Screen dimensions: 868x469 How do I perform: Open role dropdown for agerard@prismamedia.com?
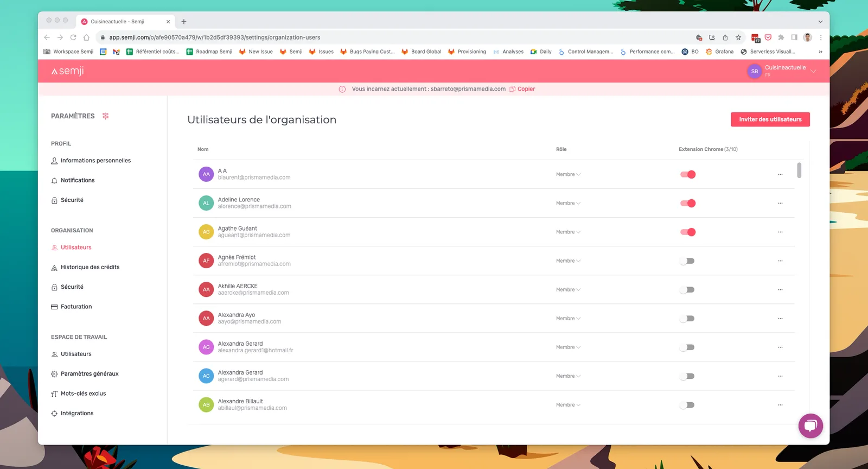[568, 376]
